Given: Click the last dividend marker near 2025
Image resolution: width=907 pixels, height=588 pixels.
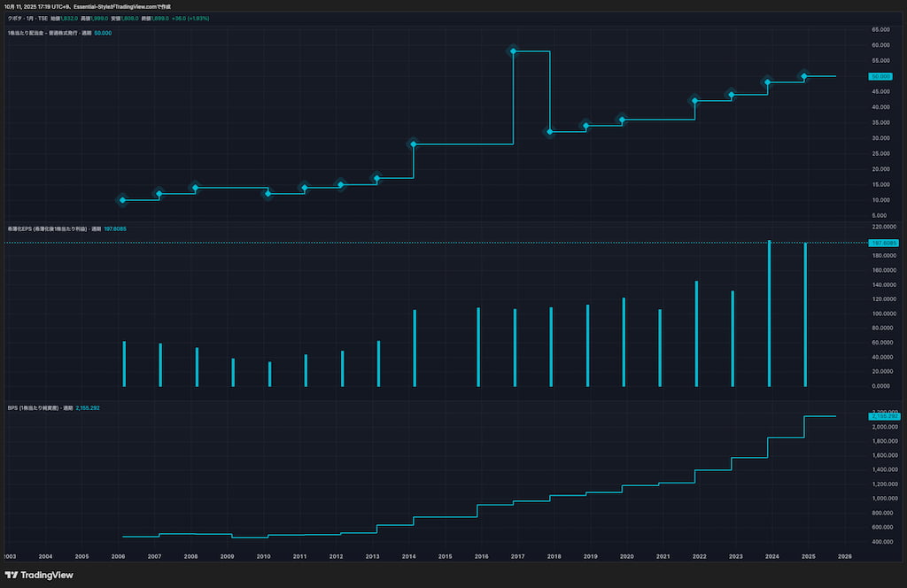Looking at the screenshot, I should click(x=804, y=76).
